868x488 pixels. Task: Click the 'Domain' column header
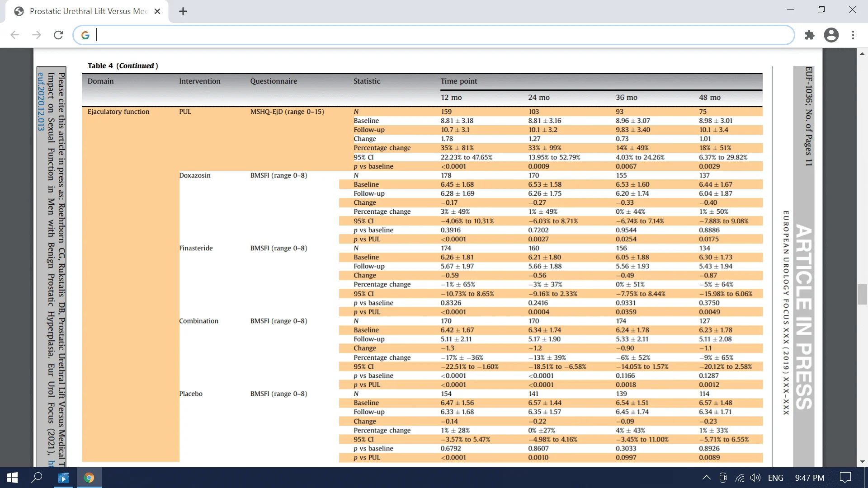100,81
